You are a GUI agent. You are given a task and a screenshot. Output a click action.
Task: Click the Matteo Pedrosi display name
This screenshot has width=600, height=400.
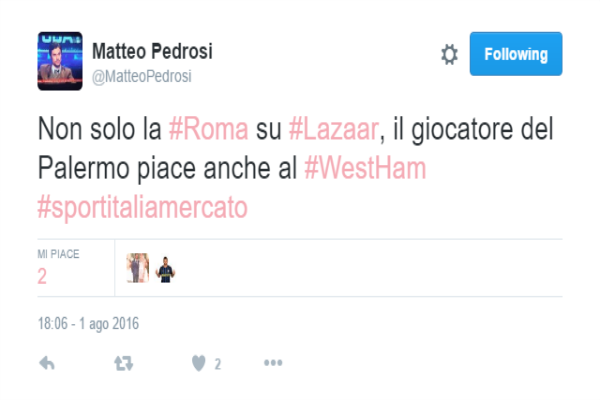coord(152,51)
